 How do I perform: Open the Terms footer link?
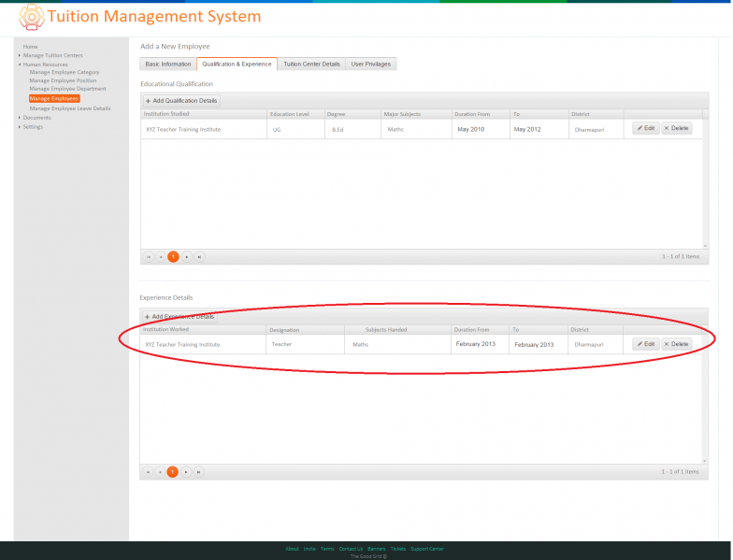pyautogui.click(x=327, y=549)
